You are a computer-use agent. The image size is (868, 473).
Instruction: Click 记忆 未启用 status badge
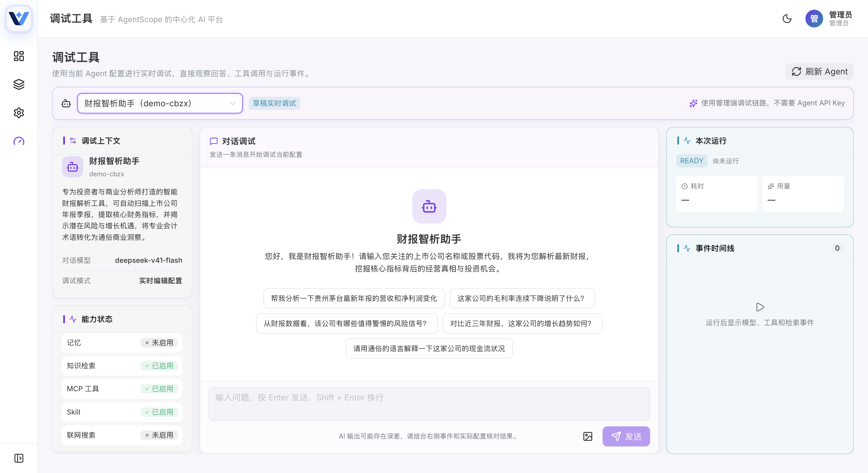pyautogui.click(x=159, y=342)
